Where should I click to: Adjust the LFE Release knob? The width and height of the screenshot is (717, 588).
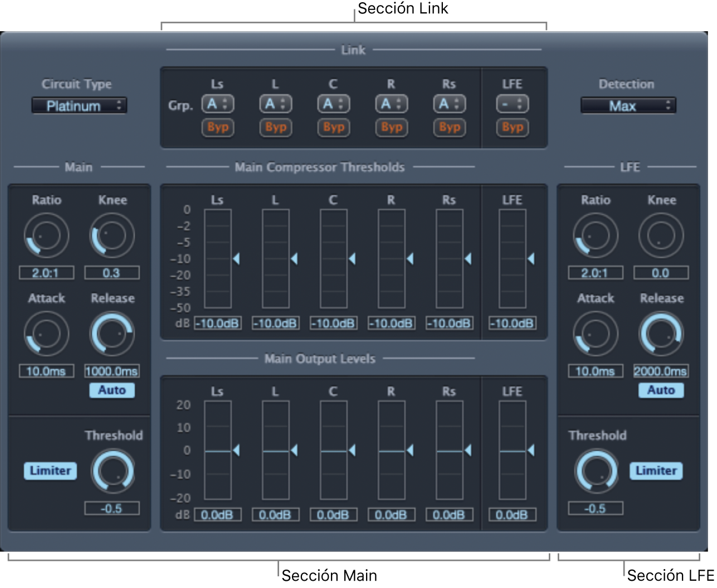661,333
